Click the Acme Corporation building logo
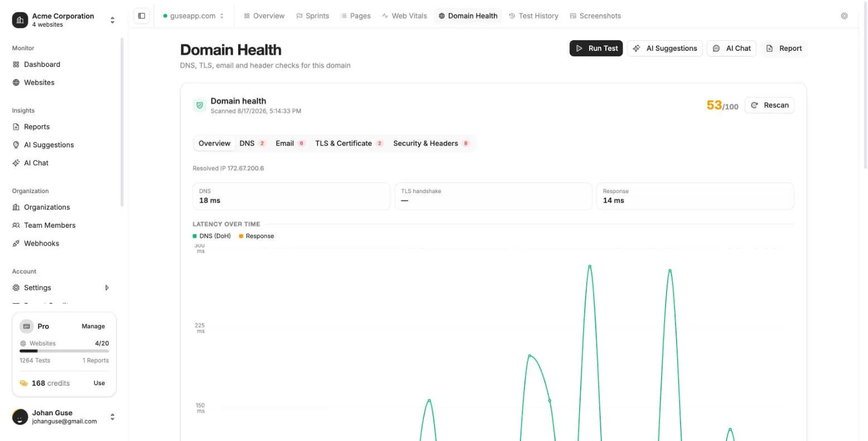This screenshot has width=868, height=441. pyautogui.click(x=20, y=20)
